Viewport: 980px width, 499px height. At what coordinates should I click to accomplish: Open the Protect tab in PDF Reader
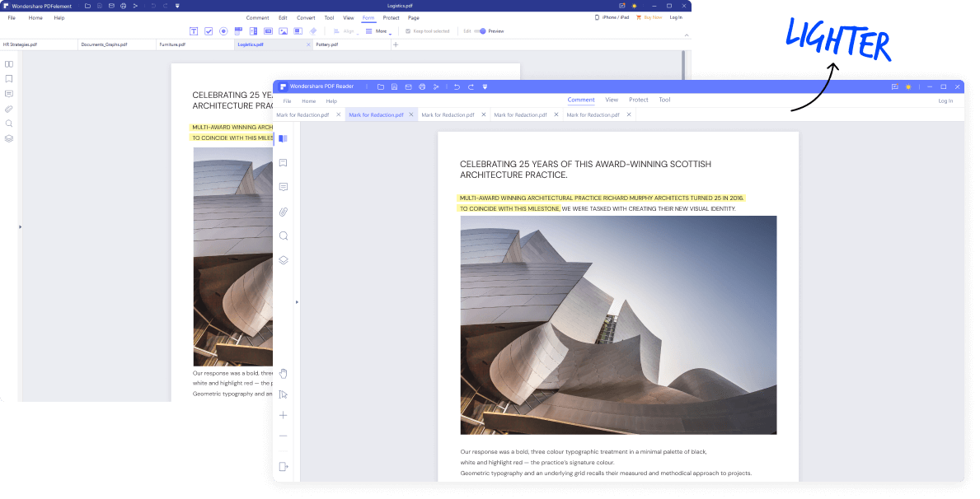pos(639,100)
